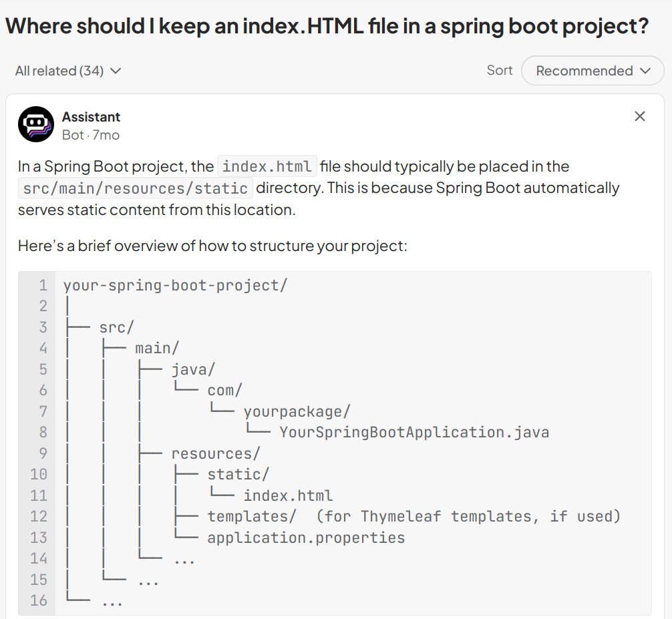Click the yourpackage/ entry in the tree
Screen dimensions: 672x619
297,411
